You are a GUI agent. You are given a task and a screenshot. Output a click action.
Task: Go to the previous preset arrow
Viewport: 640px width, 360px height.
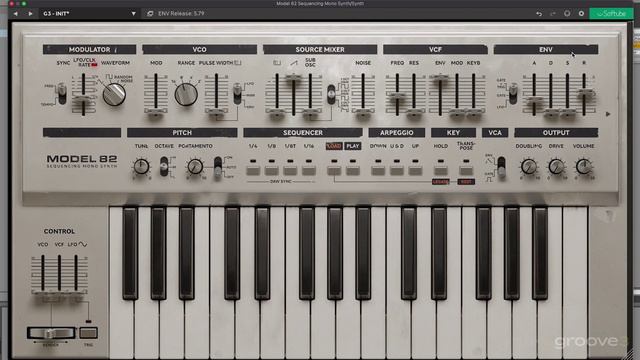(x=16, y=13)
